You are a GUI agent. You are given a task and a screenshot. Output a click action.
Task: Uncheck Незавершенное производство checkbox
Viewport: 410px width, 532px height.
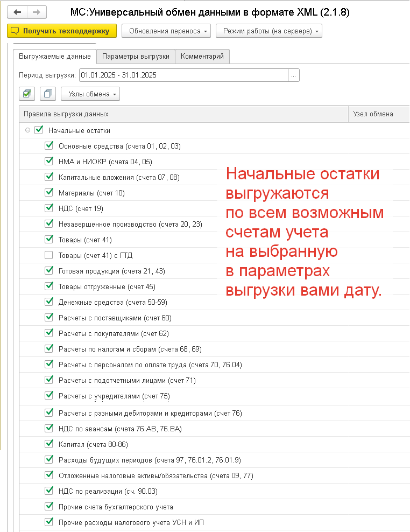click(49, 223)
